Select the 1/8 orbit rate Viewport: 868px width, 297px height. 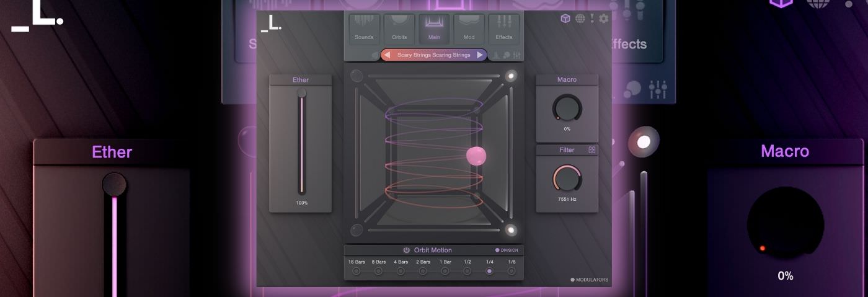(511, 271)
